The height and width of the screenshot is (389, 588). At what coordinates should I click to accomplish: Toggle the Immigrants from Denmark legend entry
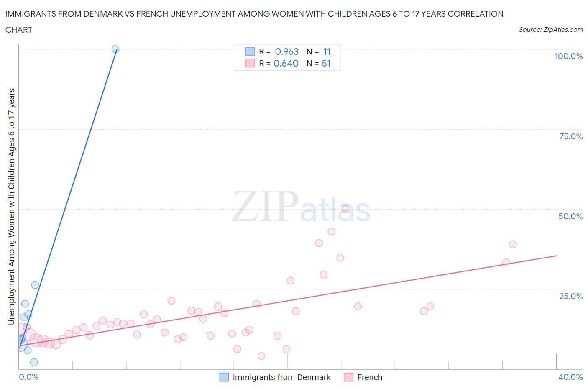tap(275, 377)
